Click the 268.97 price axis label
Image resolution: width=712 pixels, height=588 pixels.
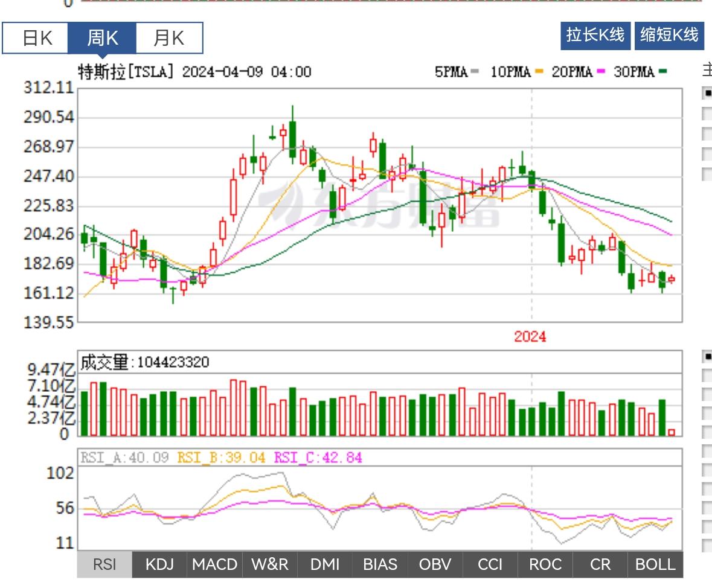click(48, 147)
